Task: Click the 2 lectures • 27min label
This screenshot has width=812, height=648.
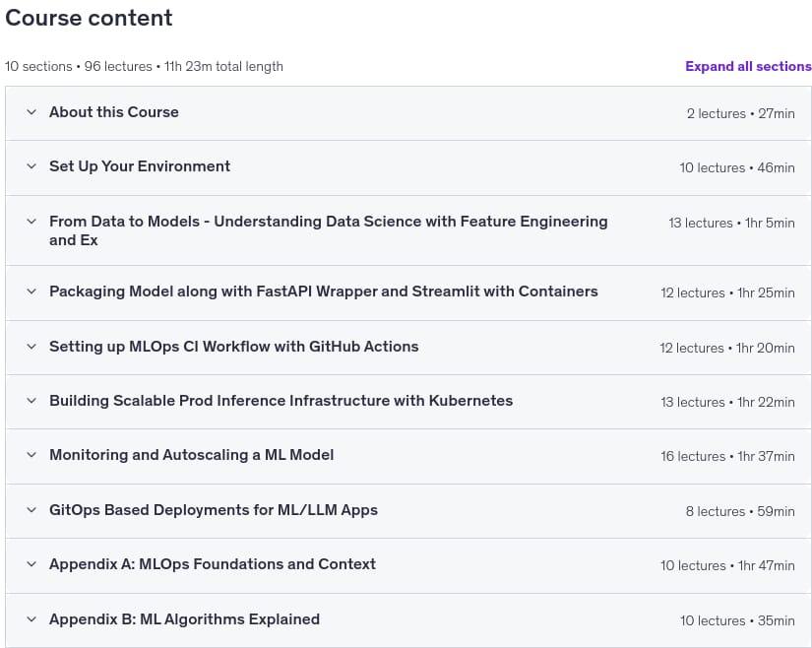Action: pyautogui.click(x=740, y=113)
